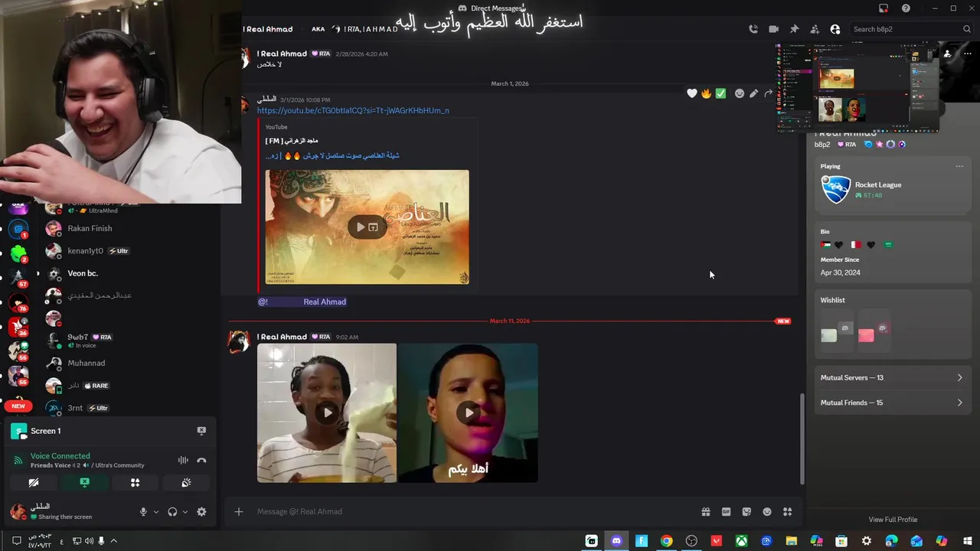The image size is (980, 551).
Task: React with fire emoji
Action: tap(706, 93)
